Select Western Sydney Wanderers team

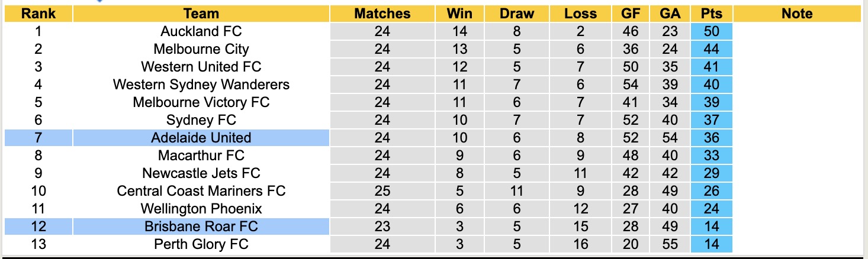pos(201,85)
